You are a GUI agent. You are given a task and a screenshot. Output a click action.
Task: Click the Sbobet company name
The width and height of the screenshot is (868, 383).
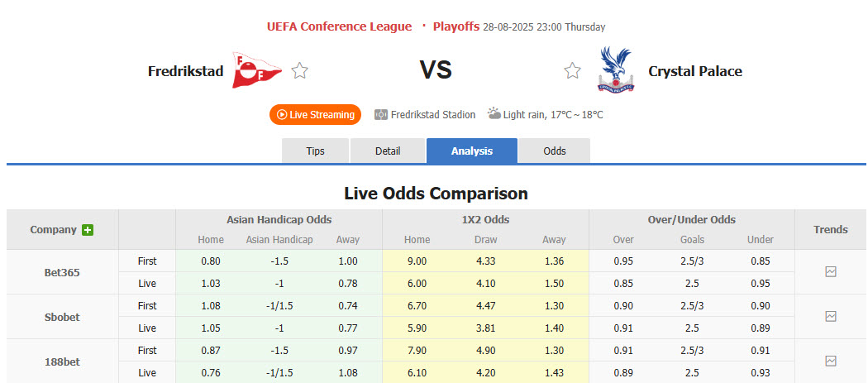(x=62, y=317)
